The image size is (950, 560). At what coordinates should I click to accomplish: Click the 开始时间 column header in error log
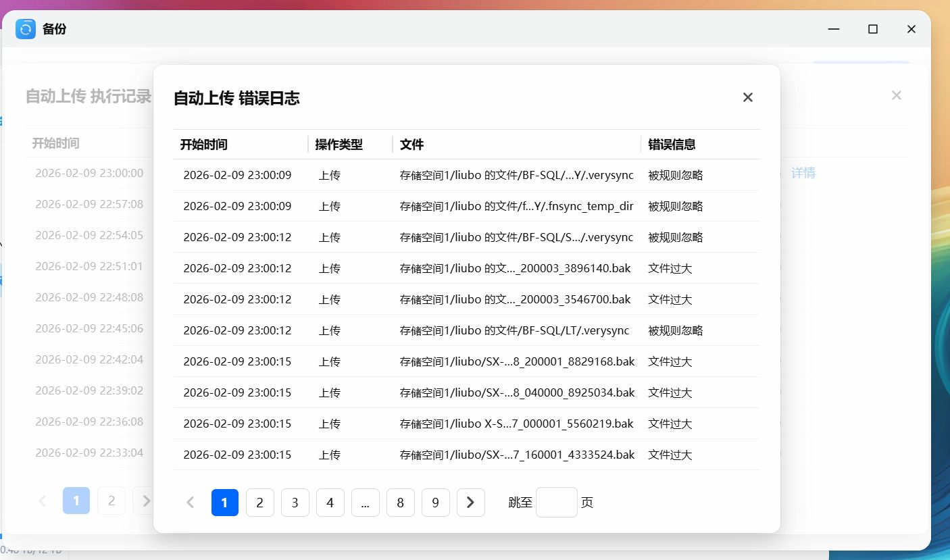tap(203, 145)
